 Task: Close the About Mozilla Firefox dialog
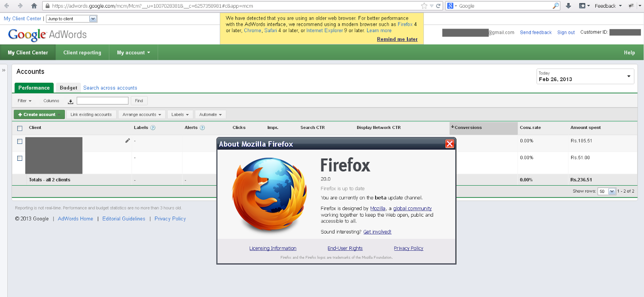click(x=450, y=144)
